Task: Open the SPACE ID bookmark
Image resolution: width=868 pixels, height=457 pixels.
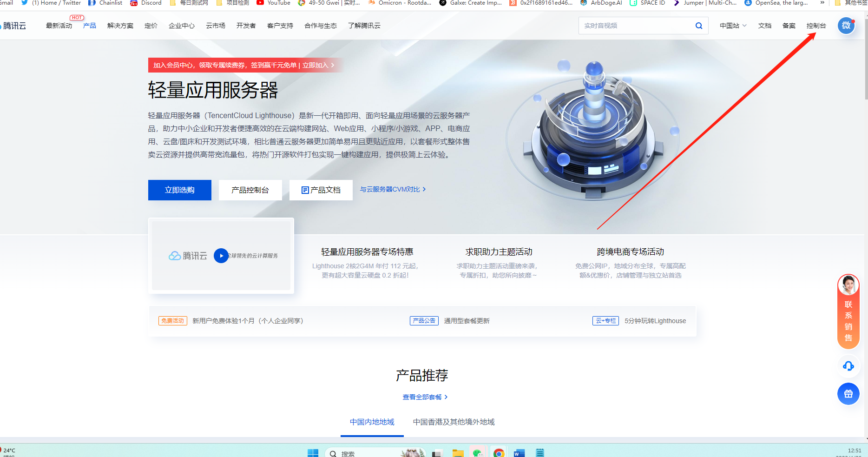Action: coord(647,3)
